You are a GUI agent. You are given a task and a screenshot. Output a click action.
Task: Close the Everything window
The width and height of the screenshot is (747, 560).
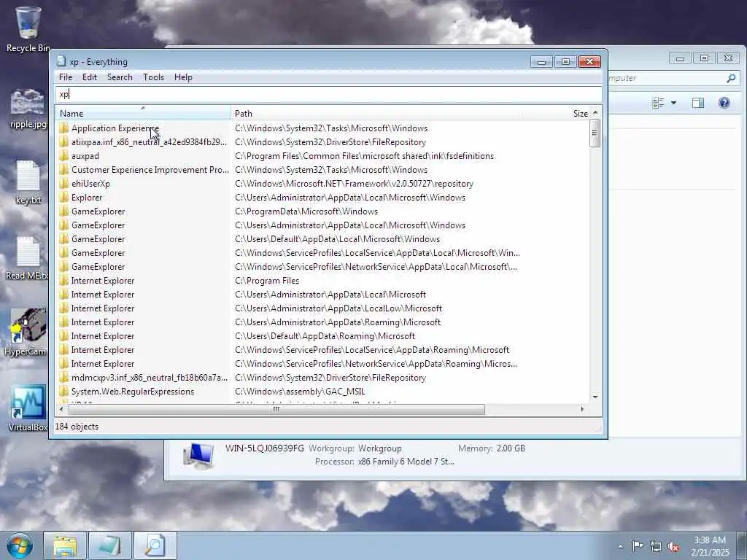coord(589,62)
